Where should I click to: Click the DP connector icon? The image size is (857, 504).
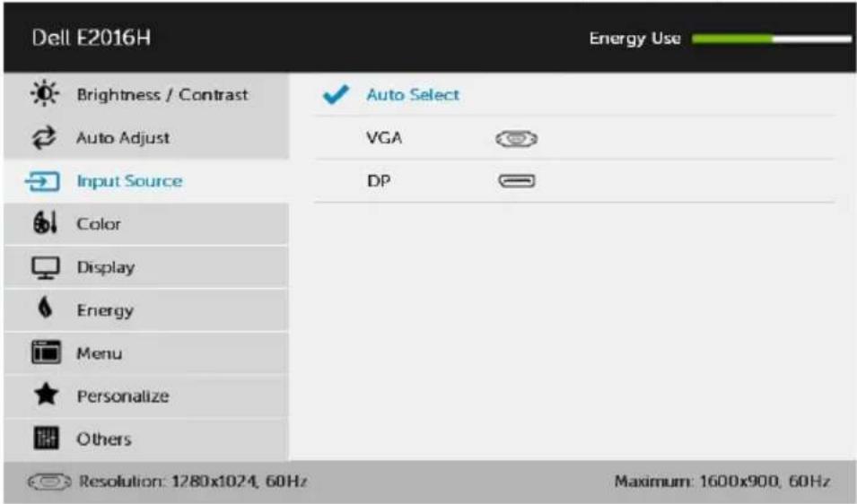[x=517, y=181]
